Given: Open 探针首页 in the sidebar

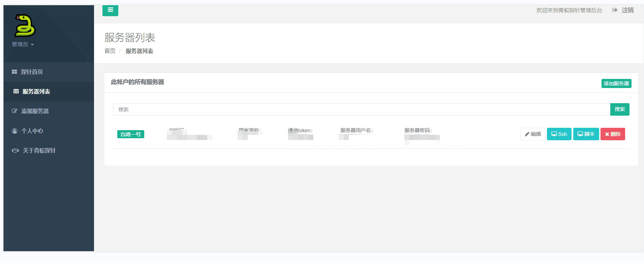Looking at the screenshot, I should 32,72.
